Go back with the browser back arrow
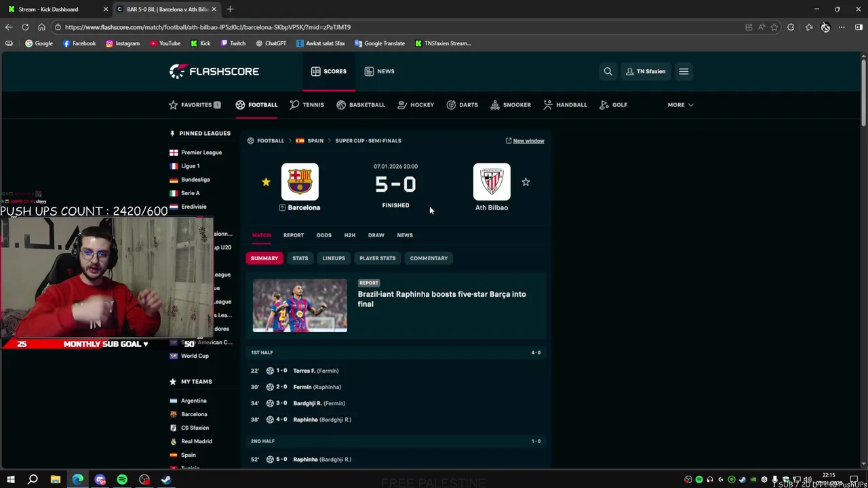868x488 pixels. pyautogui.click(x=9, y=27)
